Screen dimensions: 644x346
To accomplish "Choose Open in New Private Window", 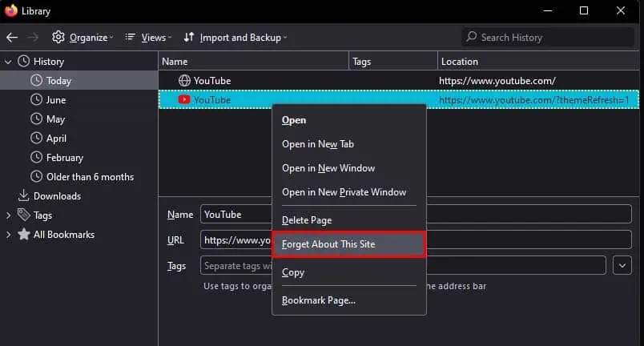I will [349, 192].
